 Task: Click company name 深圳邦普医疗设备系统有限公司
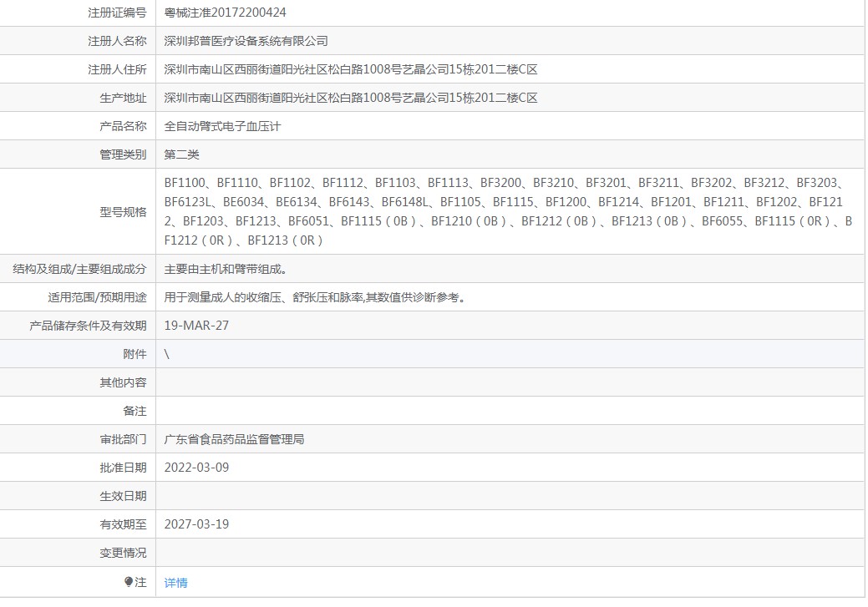(246, 41)
